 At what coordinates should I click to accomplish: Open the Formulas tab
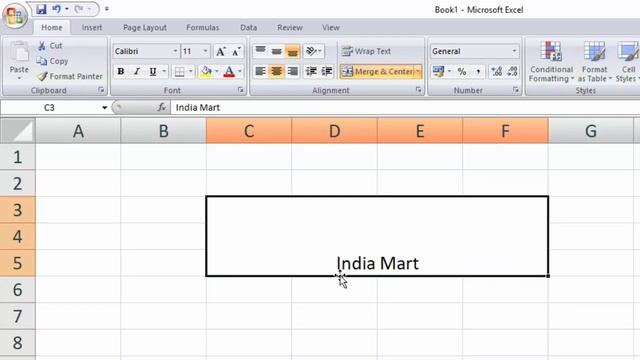[x=202, y=27]
